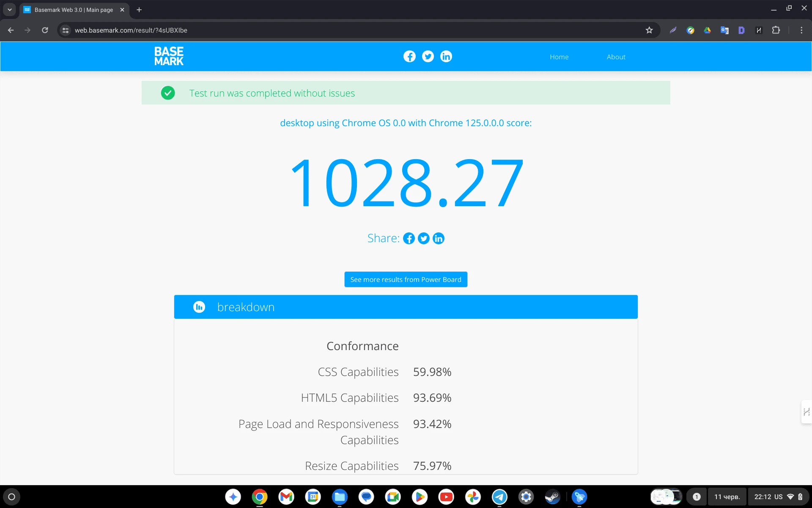Click See more results from Power Board
Screen dimensions: 812x508
(x=406, y=279)
